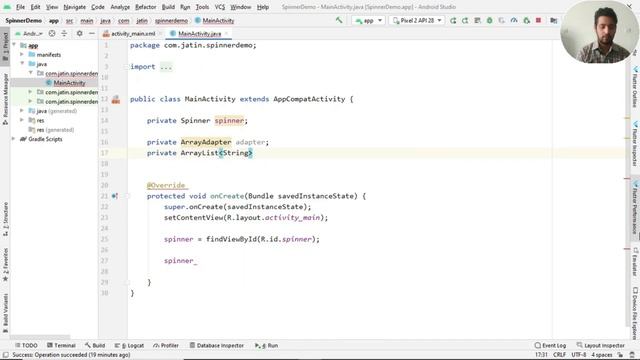Open the Terminal tool window
640x360 pixels.
pos(61,345)
